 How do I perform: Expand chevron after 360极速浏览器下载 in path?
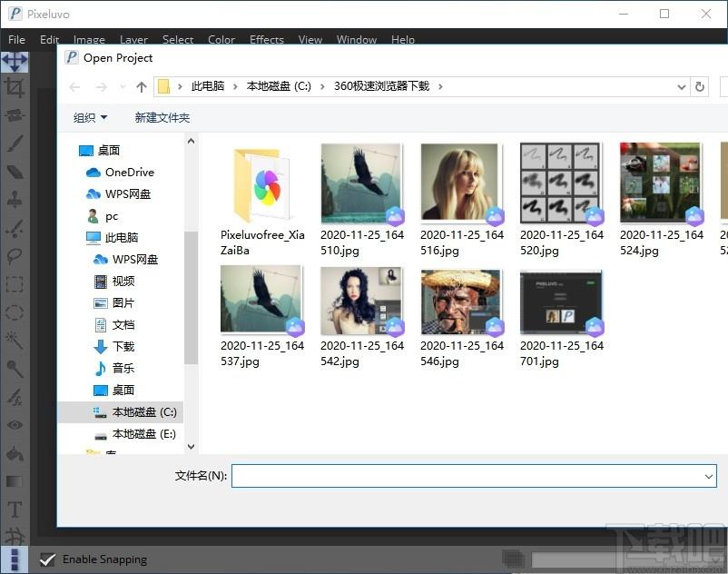pos(440,86)
